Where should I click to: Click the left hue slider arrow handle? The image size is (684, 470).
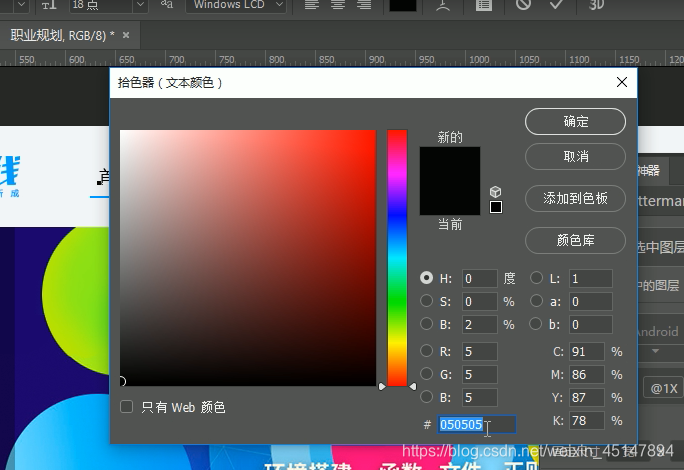pos(382,386)
